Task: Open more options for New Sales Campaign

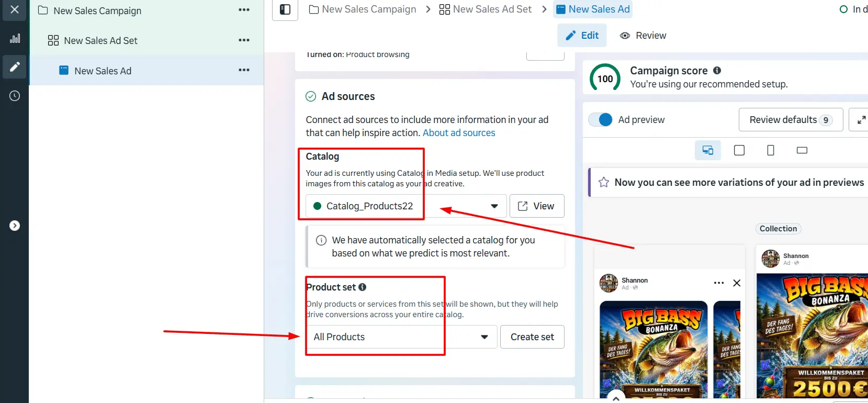Action: (244, 10)
